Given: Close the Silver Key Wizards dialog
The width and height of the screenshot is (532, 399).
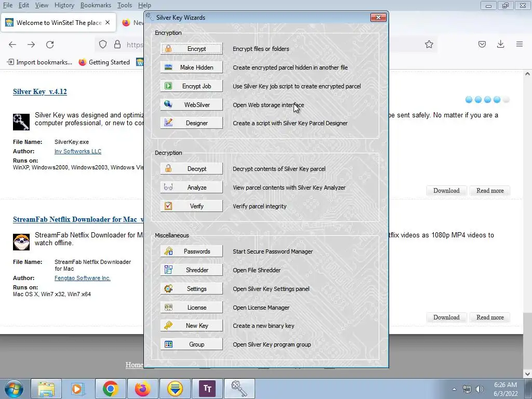Looking at the screenshot, I should tap(378, 17).
